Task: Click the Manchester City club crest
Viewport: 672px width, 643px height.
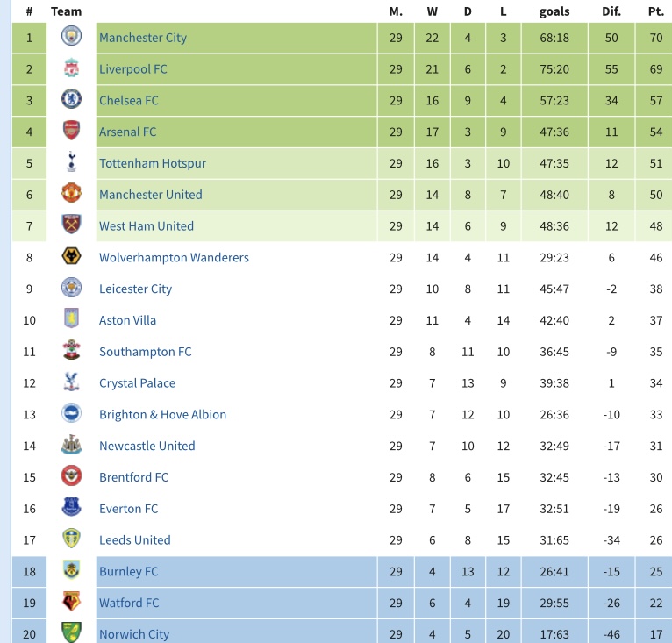Action: pos(71,36)
